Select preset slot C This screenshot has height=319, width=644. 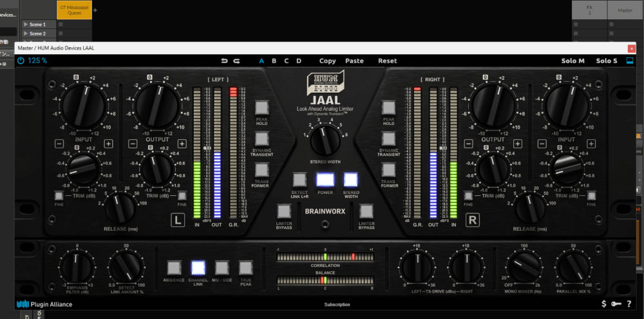287,61
